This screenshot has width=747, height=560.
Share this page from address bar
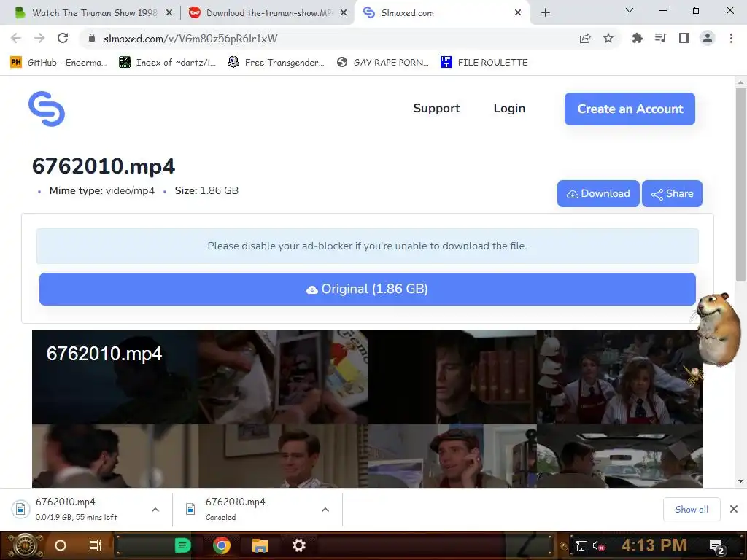click(585, 38)
